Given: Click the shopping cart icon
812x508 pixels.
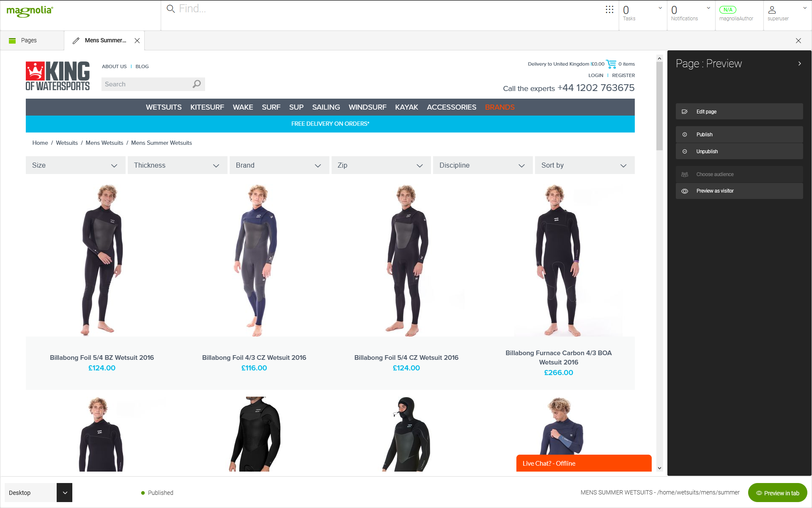Looking at the screenshot, I should [x=610, y=64].
